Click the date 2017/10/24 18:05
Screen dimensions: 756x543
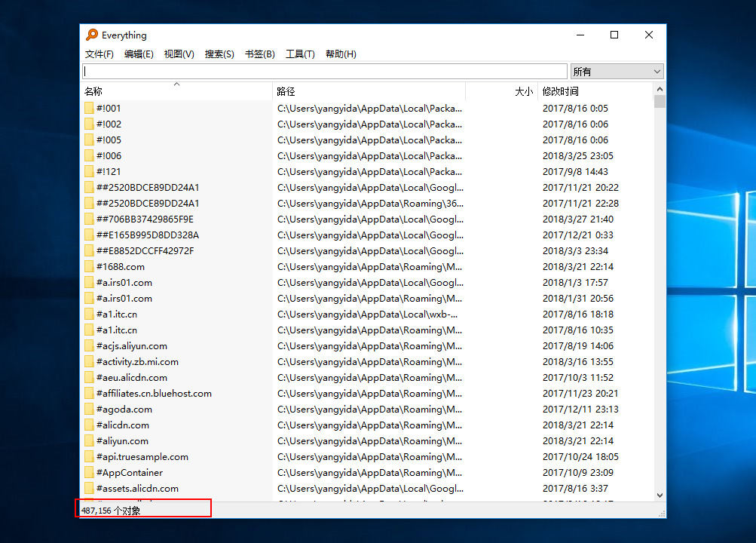click(x=580, y=457)
